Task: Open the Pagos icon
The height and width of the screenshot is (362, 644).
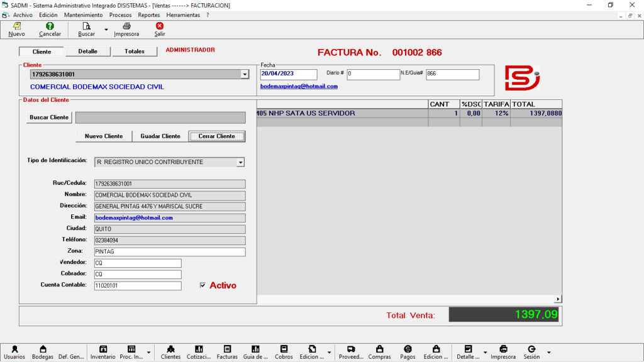Action: 408,349
